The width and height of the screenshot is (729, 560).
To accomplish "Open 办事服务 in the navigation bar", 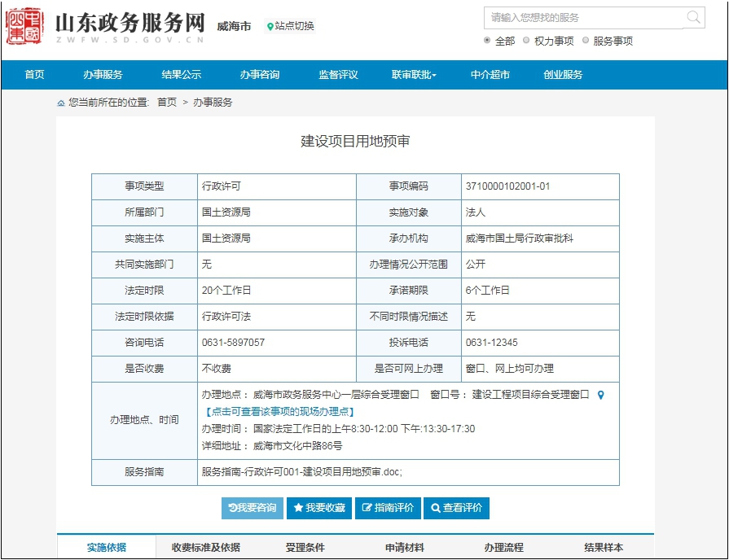I will tap(103, 75).
